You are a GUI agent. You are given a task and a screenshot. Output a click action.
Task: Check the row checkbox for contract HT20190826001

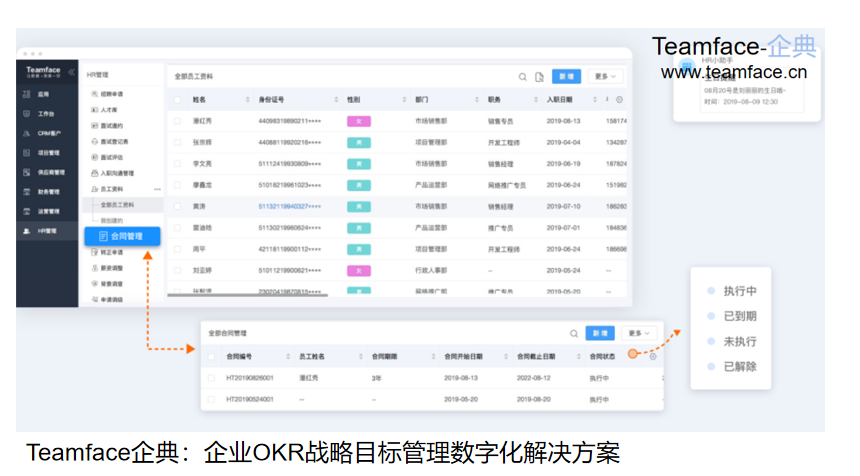[x=211, y=378]
